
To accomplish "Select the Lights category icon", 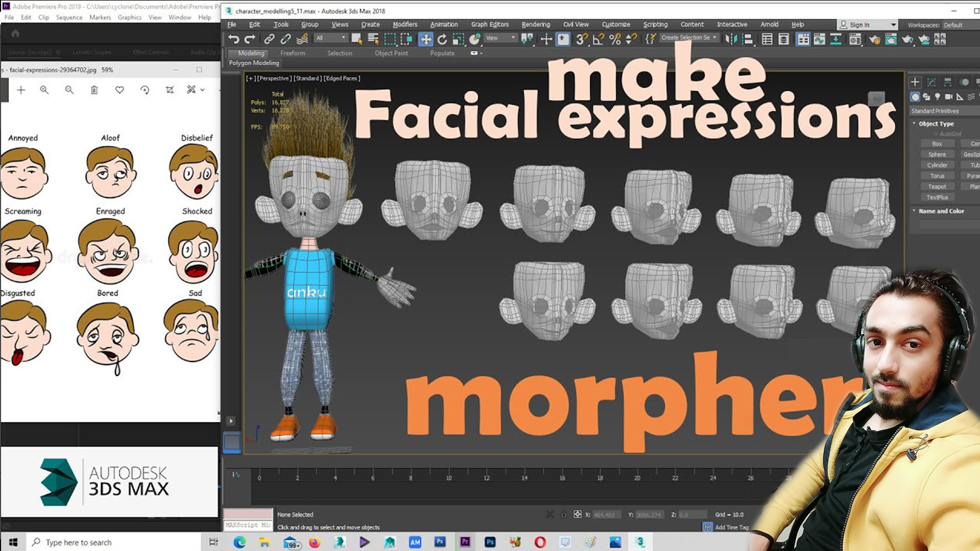I will (x=938, y=97).
